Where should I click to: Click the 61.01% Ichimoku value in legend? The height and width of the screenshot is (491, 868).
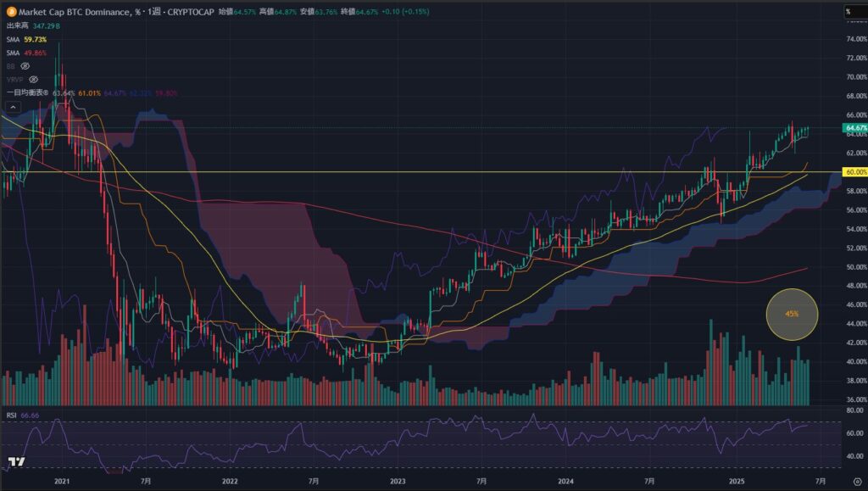90,93
